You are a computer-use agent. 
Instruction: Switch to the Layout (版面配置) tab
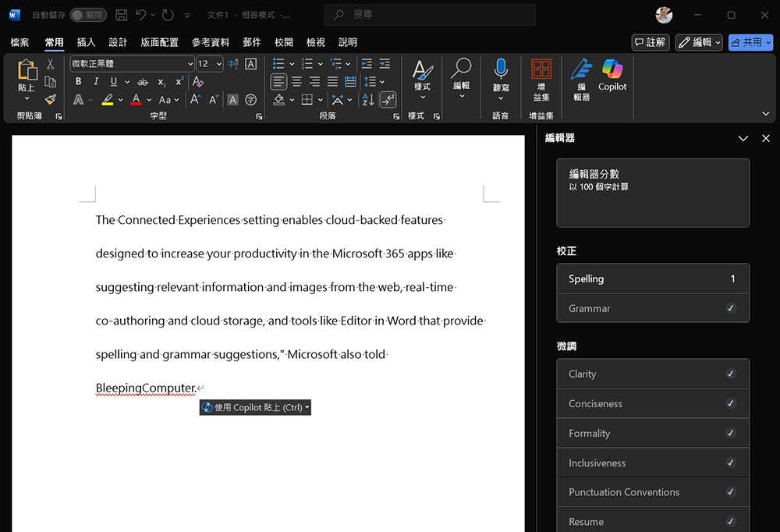(159, 42)
